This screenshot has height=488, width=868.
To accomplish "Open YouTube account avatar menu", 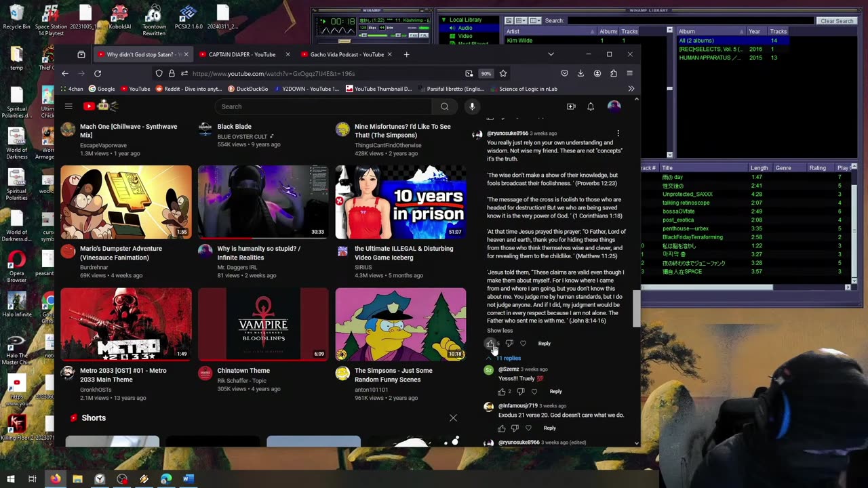I will pyautogui.click(x=614, y=106).
